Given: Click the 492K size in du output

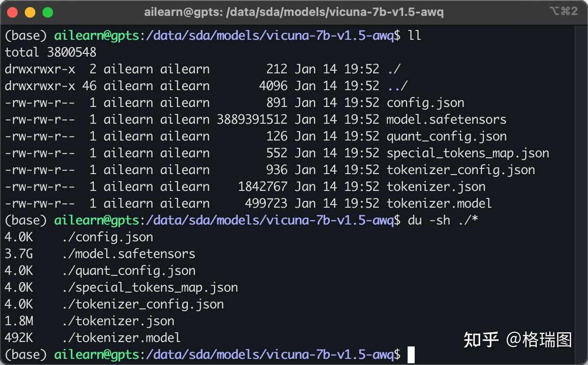Looking at the screenshot, I should tap(19, 338).
